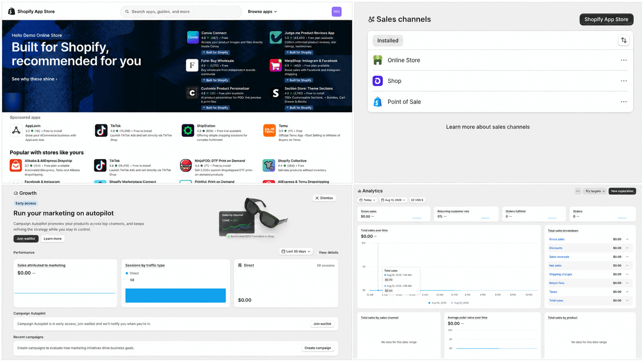644x362 pixels.
Task: Select the Installed tab in Sales channels
Action: click(388, 40)
